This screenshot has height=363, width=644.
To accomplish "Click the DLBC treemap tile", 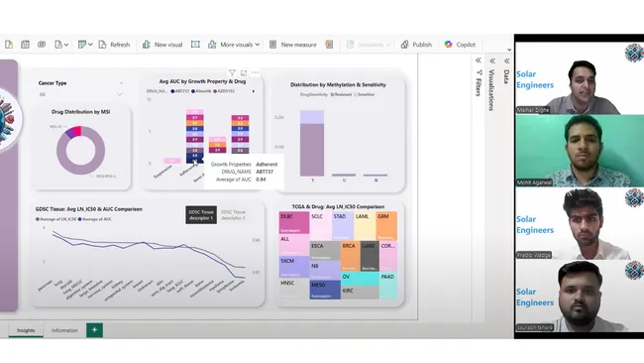I will pyautogui.click(x=294, y=222).
